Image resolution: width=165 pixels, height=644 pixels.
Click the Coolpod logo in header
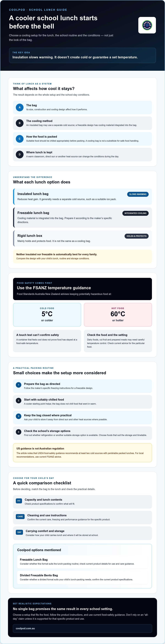pos(147,25)
